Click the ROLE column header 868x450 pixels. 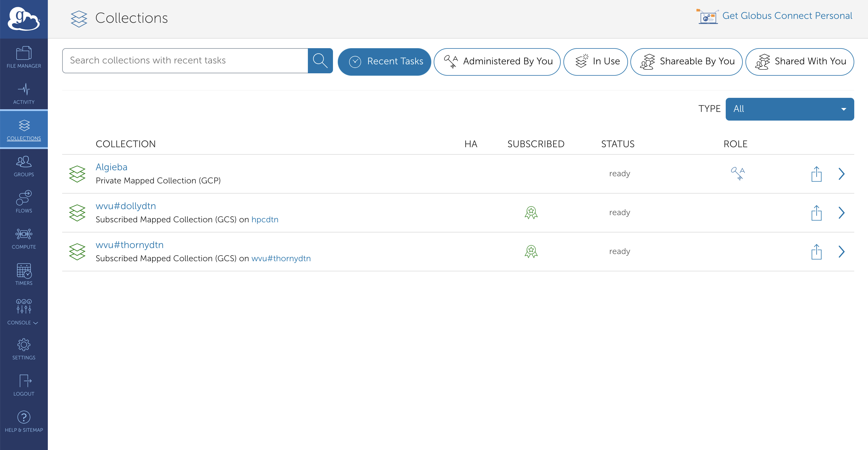point(736,144)
